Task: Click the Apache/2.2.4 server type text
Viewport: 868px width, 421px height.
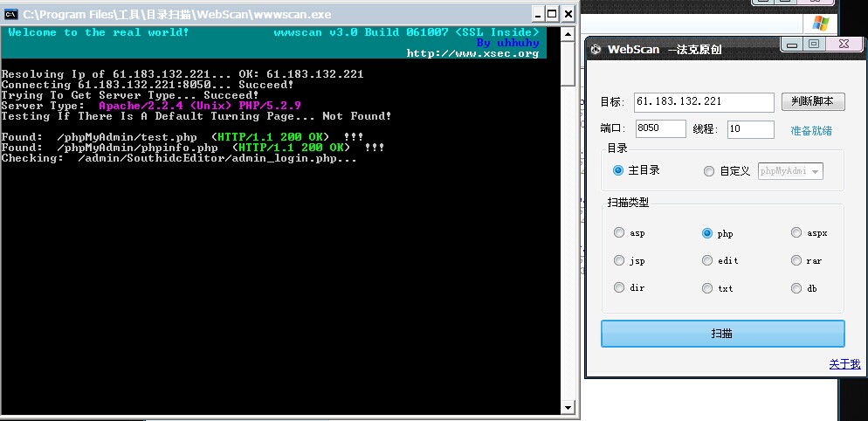Action: 200,106
